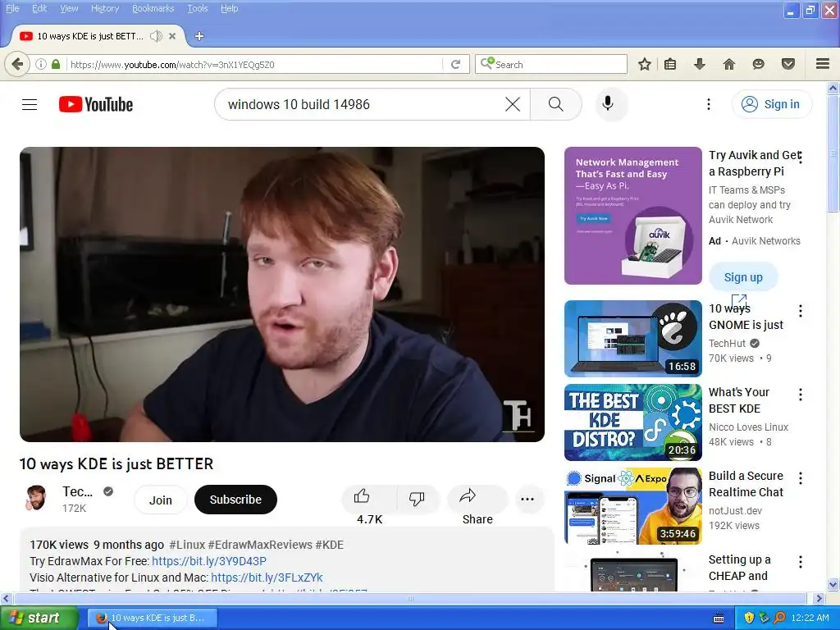Open the browser hamburger menu
This screenshot has width=840, height=630.
823,64
